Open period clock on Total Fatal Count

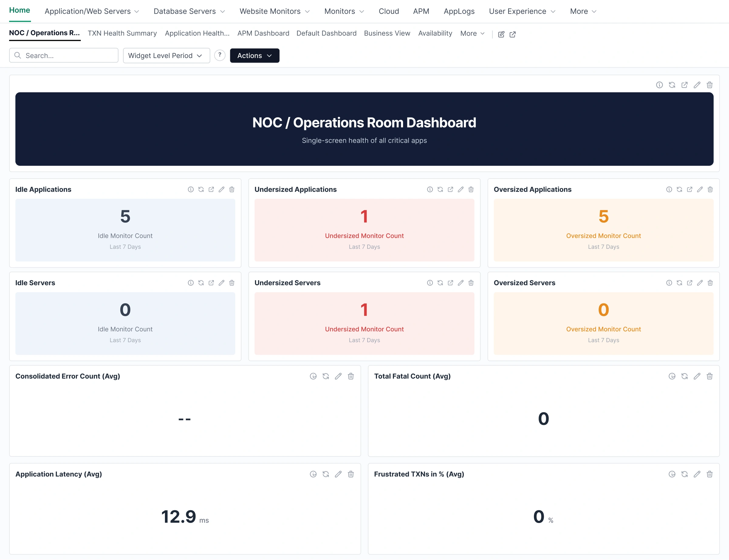pyautogui.click(x=672, y=376)
